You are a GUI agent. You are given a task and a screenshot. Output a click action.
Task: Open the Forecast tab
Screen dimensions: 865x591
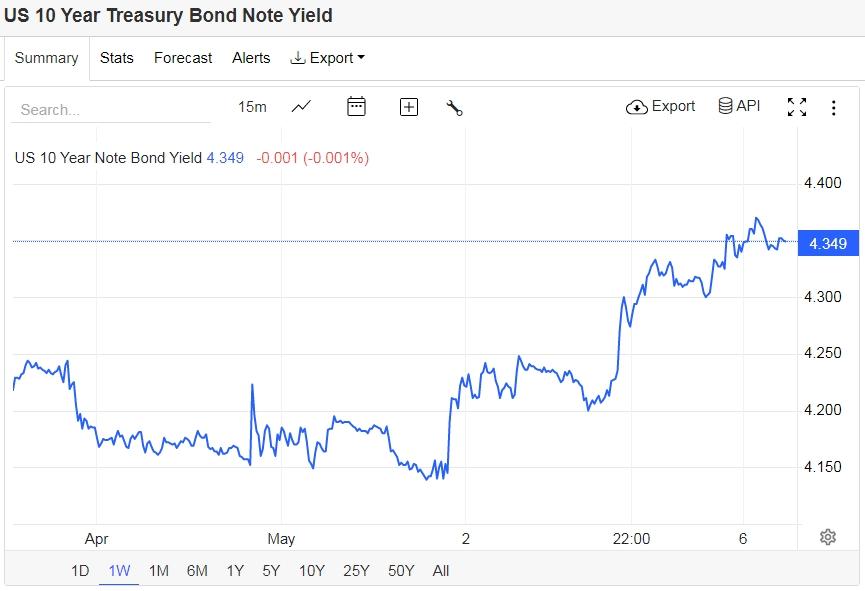pos(183,58)
